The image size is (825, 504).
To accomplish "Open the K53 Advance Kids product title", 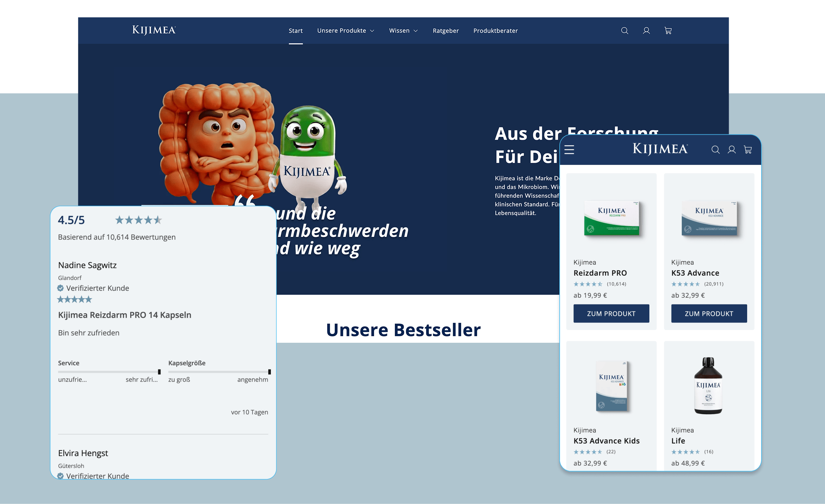I will [606, 441].
